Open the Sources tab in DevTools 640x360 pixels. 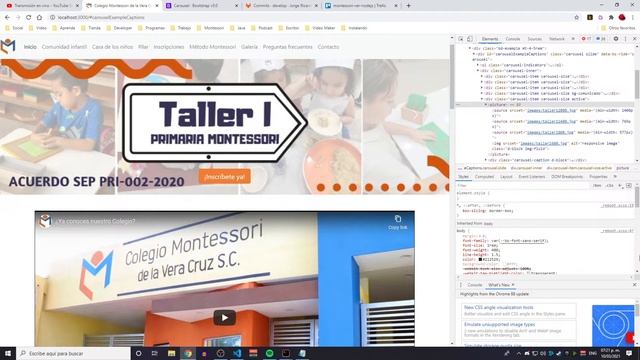tap(534, 39)
